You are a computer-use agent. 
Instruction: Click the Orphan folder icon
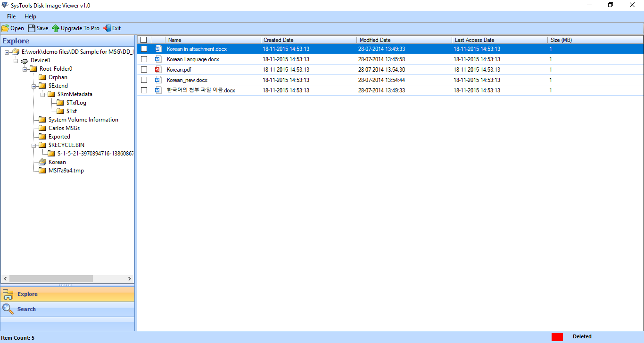click(x=42, y=77)
